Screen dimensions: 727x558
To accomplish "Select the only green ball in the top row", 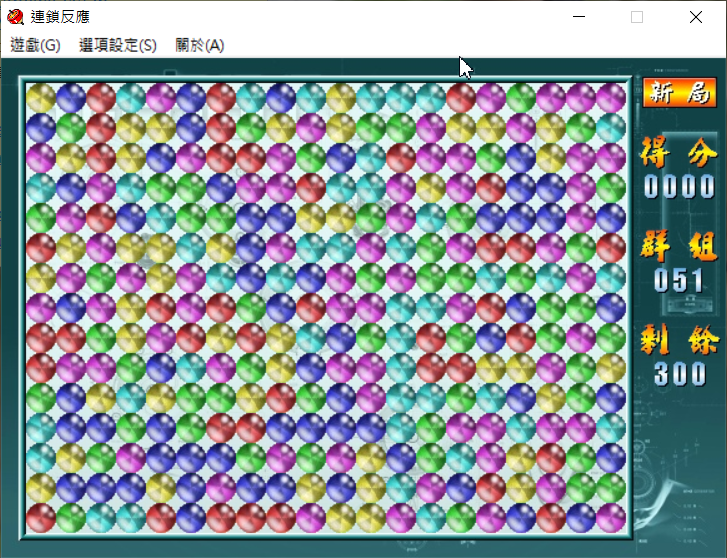I will pyautogui.click(x=521, y=98).
